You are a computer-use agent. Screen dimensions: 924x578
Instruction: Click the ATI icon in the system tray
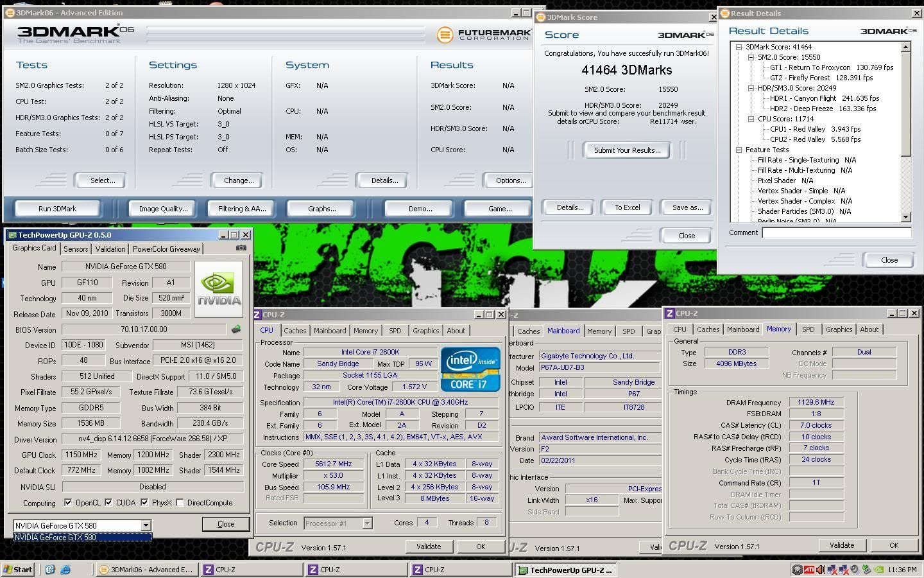point(809,569)
